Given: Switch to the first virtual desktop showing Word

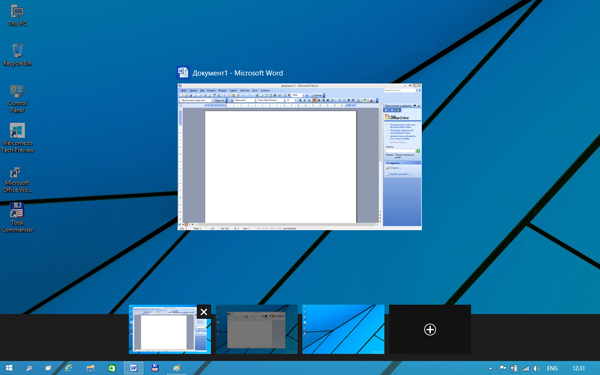Looking at the screenshot, I should (170, 329).
